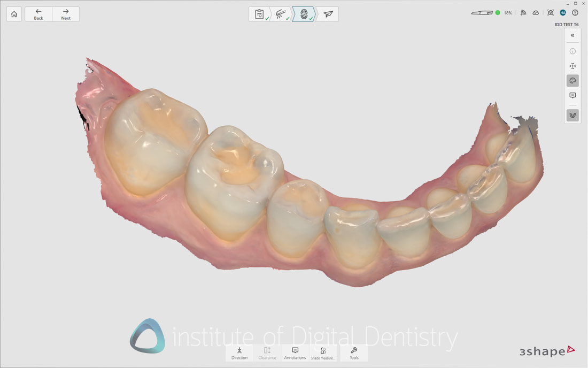588x368 pixels.
Task: Toggle the color texture display
Action: [572, 80]
